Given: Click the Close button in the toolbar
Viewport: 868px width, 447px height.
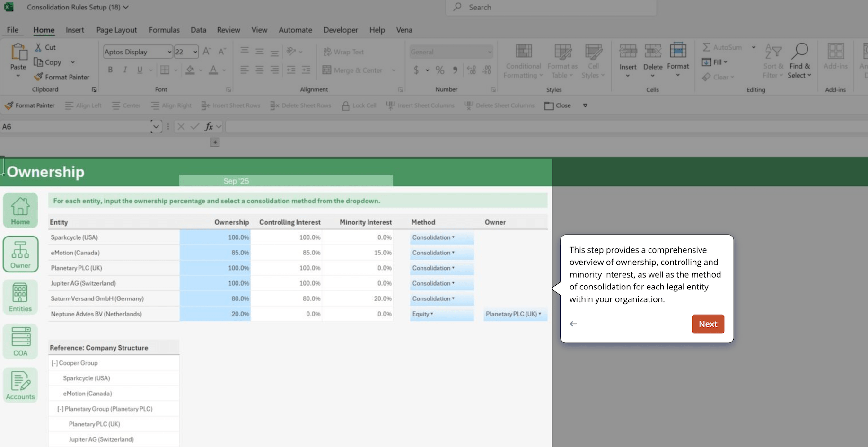Looking at the screenshot, I should coord(558,105).
